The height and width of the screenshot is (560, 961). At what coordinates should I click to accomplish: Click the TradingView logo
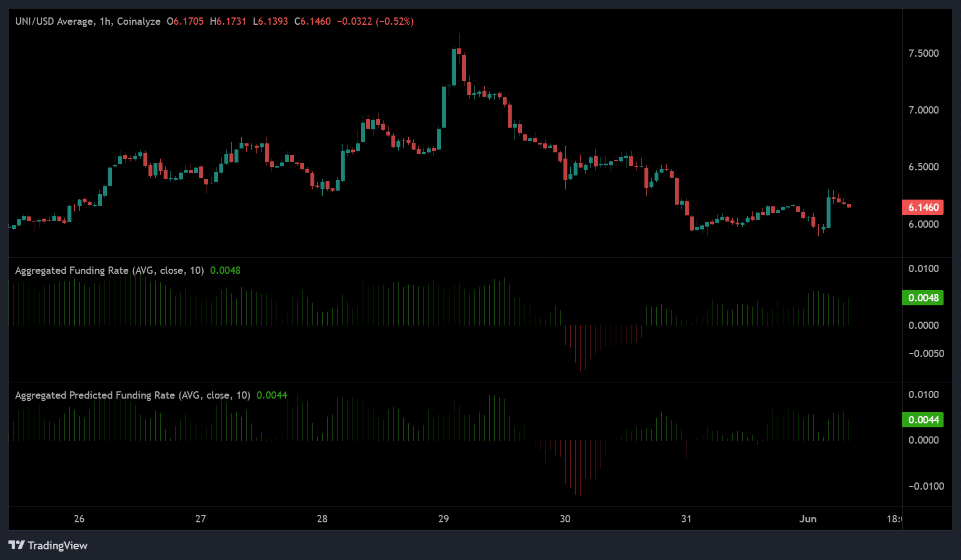pos(48,545)
